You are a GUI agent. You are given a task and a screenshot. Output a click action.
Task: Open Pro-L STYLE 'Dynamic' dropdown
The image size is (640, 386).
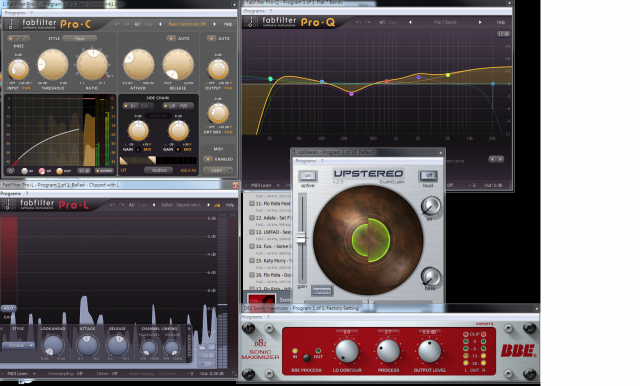pos(18,345)
